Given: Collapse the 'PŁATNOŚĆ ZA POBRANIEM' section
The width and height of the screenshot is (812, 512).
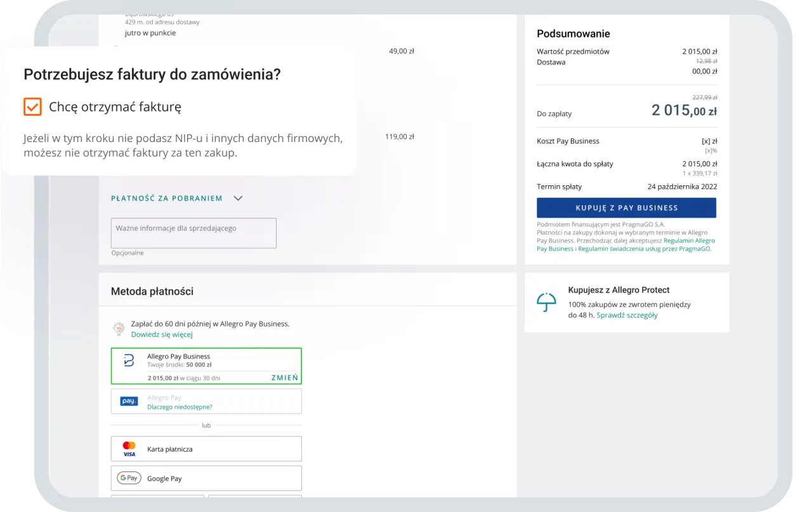Looking at the screenshot, I should pyautogui.click(x=238, y=198).
